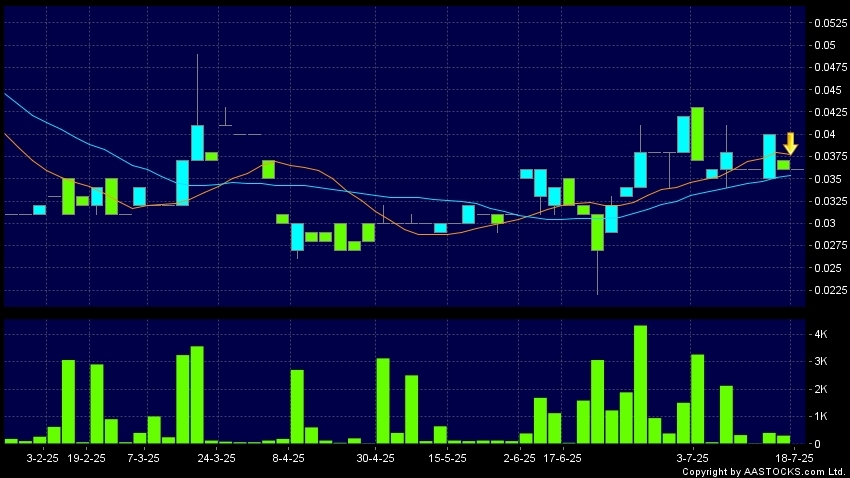
Task: Click the 3-2-25 date label
Action: (x=42, y=458)
